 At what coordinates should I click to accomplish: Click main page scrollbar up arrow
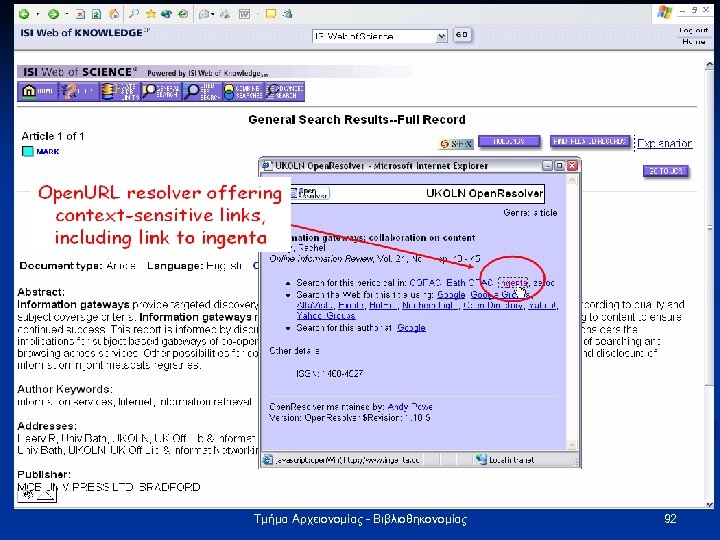(x=709, y=65)
